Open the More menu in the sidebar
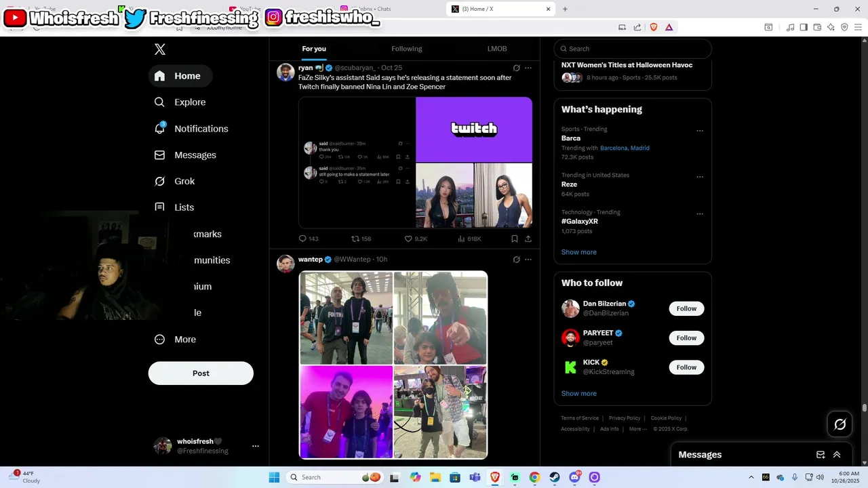 (175, 340)
